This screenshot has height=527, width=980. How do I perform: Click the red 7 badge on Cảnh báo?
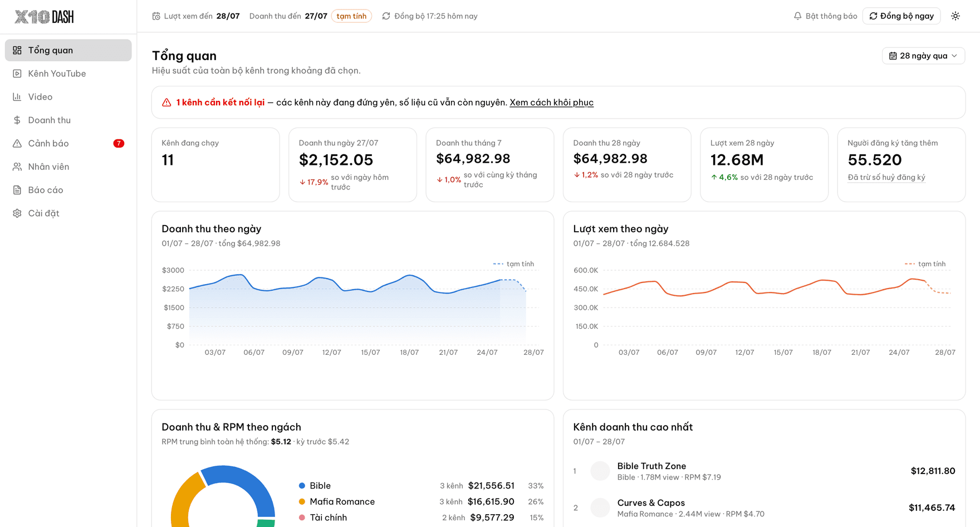click(119, 143)
